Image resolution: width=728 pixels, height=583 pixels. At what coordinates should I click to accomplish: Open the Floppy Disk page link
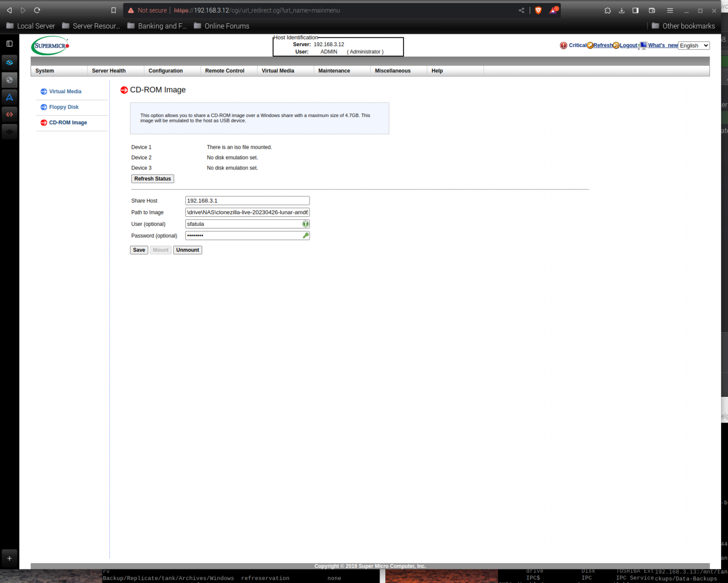[x=64, y=107]
